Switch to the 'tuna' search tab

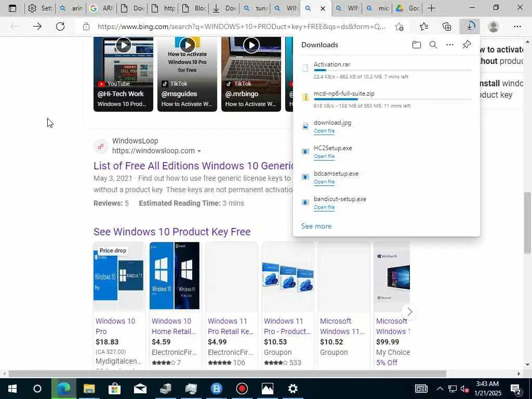(256, 8)
